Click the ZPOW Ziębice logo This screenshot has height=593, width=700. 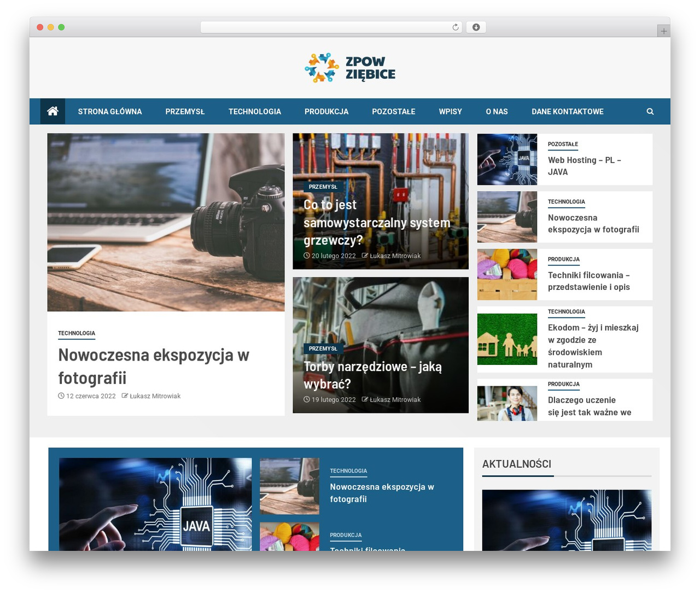[x=350, y=68]
